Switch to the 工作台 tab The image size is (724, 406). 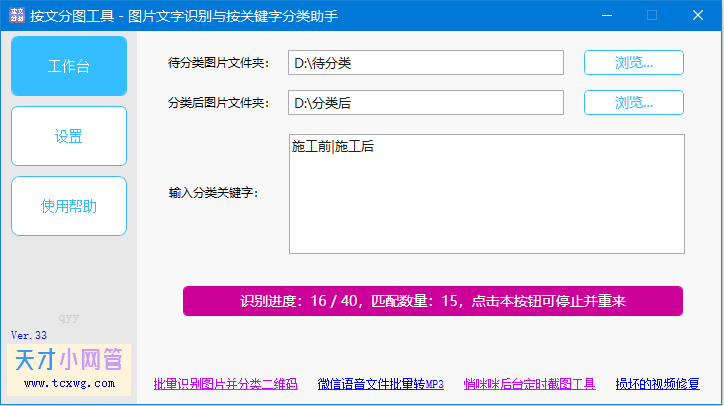(x=69, y=66)
